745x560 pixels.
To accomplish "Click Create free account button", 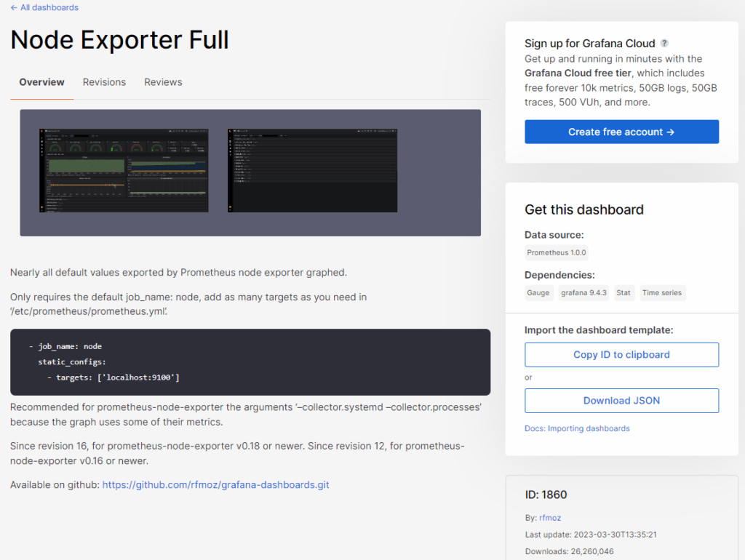I will tap(621, 132).
